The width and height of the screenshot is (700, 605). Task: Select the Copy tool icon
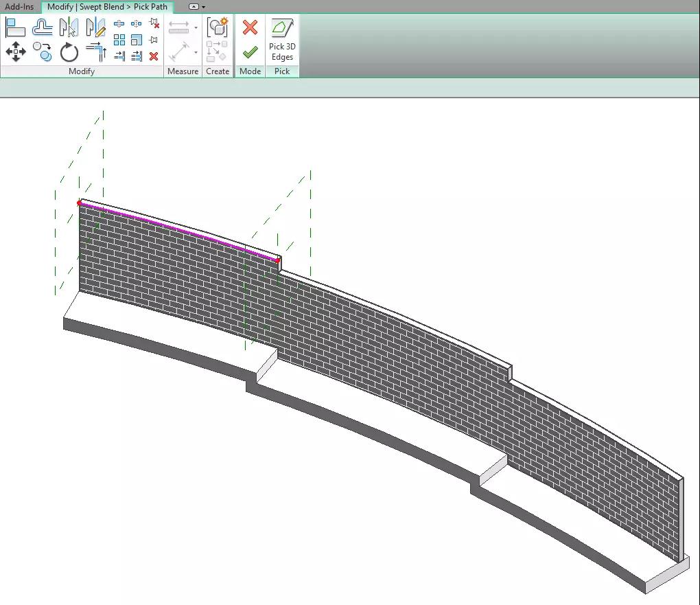click(x=43, y=52)
